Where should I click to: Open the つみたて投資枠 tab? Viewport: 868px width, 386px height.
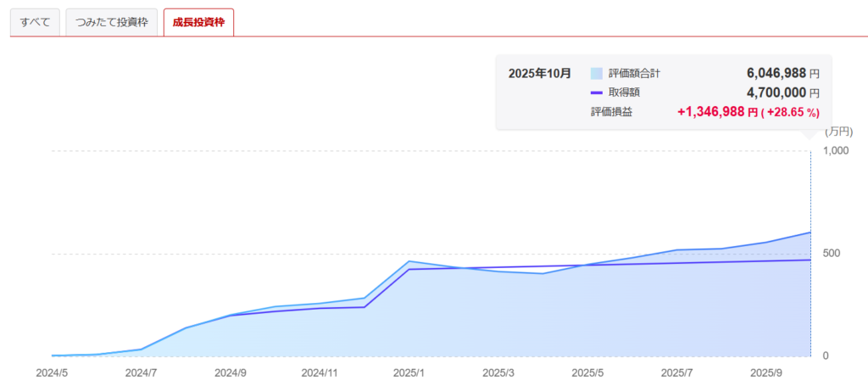pos(112,22)
